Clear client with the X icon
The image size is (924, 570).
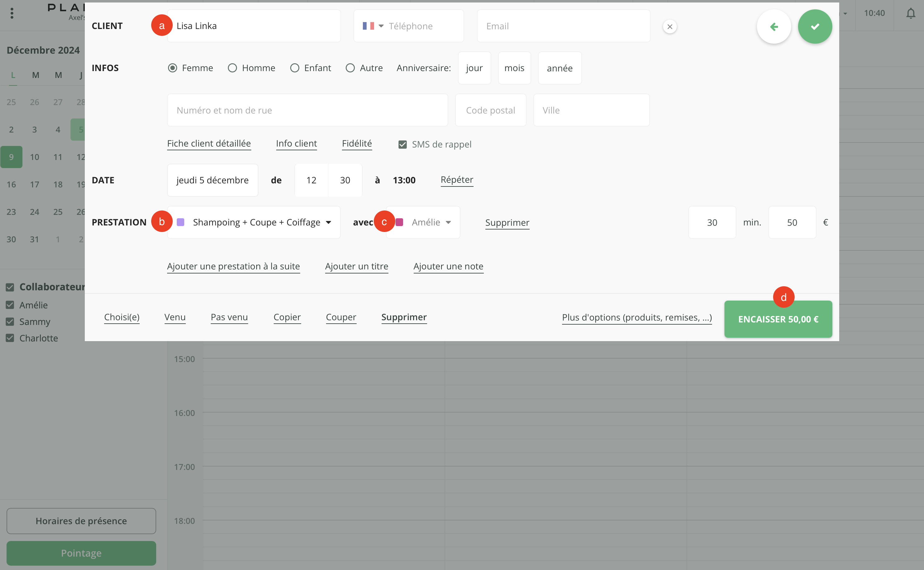[x=670, y=27]
